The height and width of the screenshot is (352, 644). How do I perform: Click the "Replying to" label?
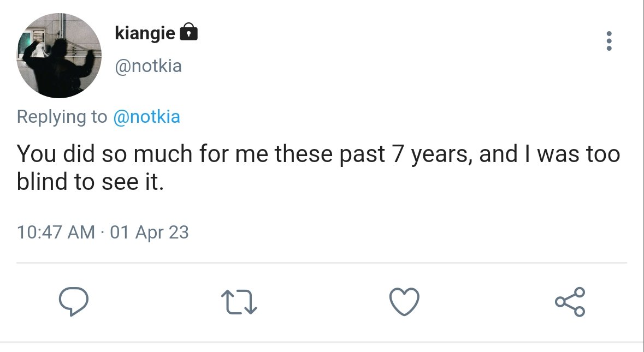(x=62, y=117)
